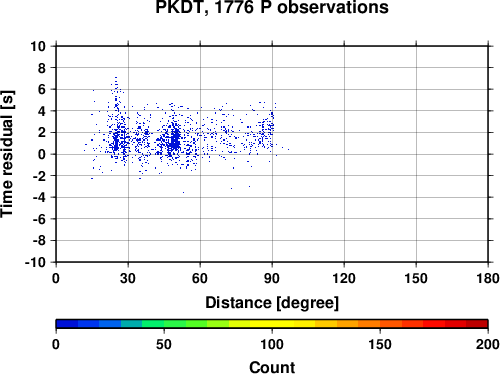Screen dimensions: 500x374
Task: Click the orange segment of the colorbar
Action: (358, 324)
